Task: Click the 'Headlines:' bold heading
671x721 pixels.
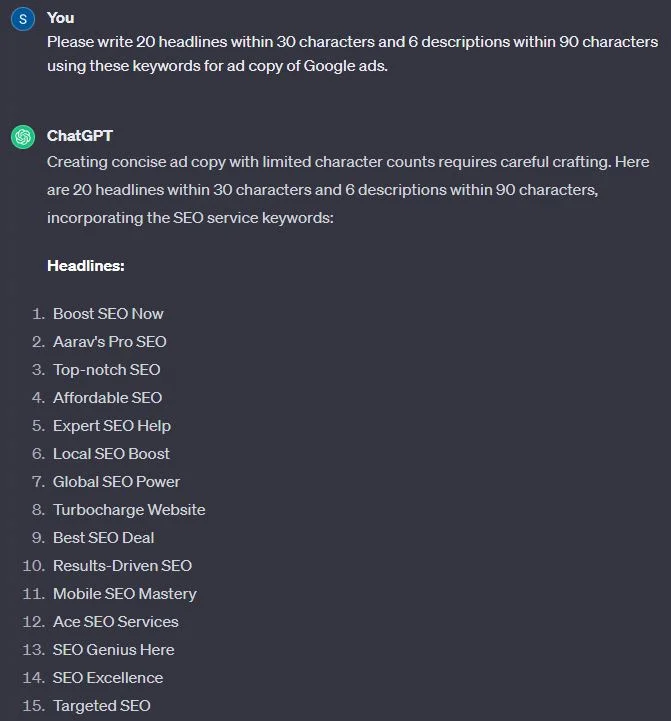Action: point(86,266)
